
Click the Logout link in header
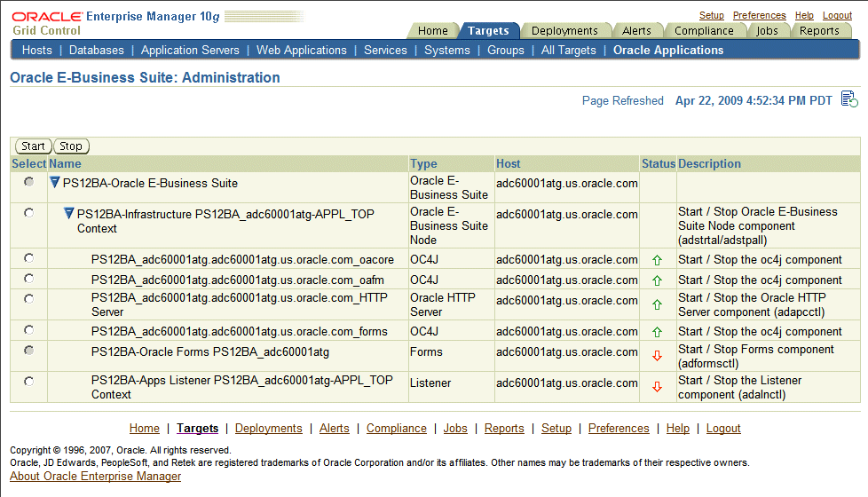point(837,15)
